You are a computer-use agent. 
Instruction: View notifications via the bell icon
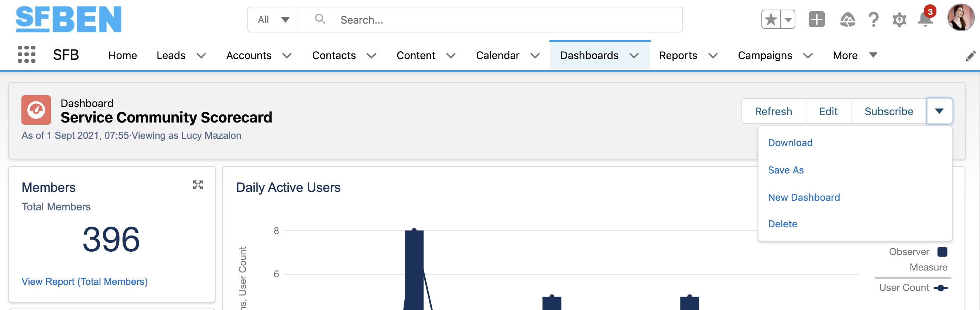point(925,20)
